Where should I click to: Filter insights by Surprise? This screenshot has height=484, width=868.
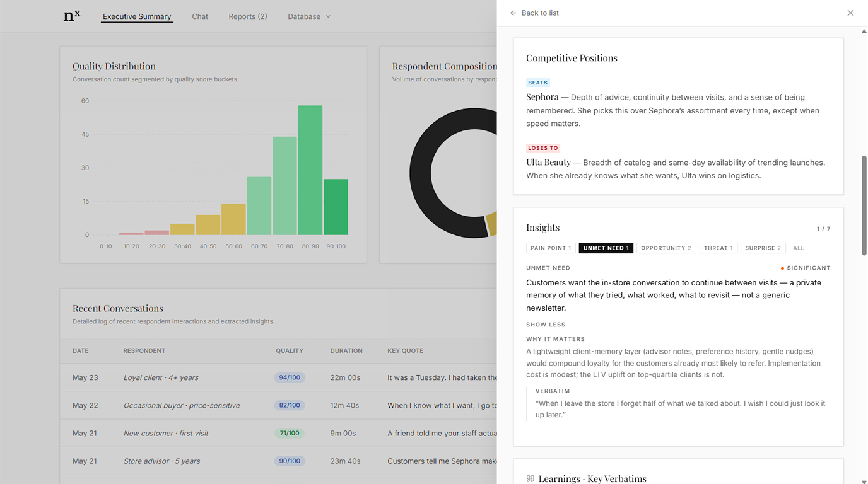tap(763, 248)
